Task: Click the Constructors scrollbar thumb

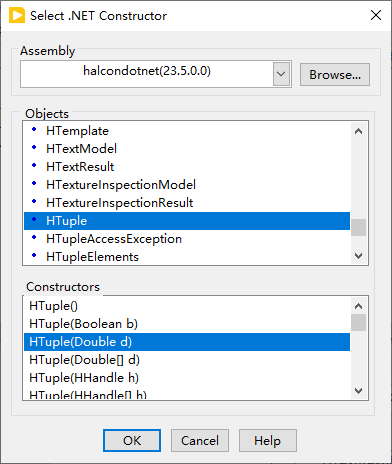Action: pos(359,322)
